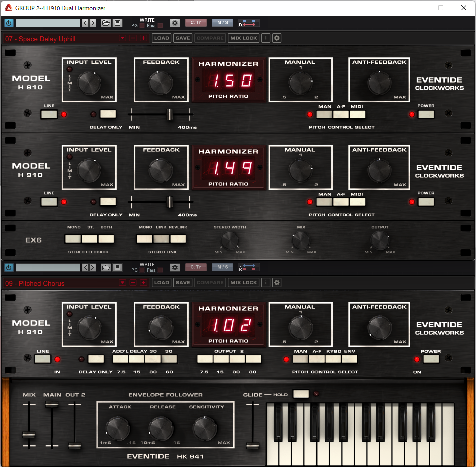Toggle POWER switch on the second H910 unit
The image size is (476, 467).
(x=426, y=202)
